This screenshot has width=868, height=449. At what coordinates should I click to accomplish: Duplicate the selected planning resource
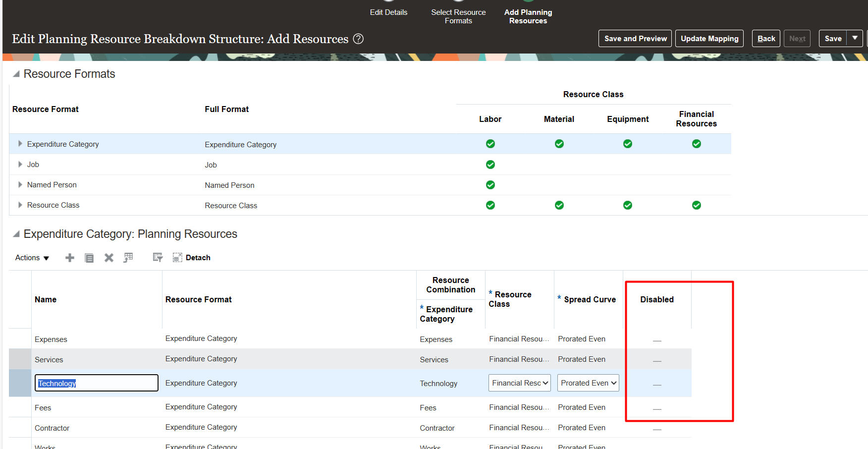[89, 257]
